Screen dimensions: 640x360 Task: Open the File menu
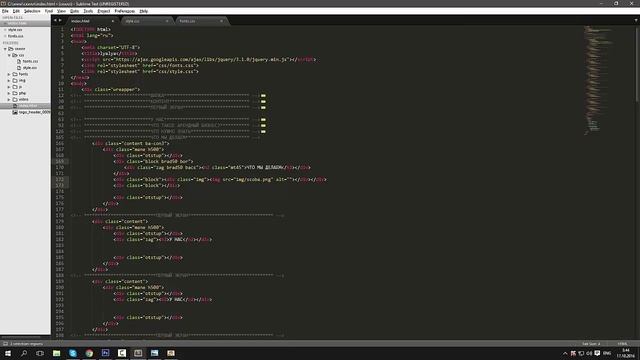coord(5,11)
